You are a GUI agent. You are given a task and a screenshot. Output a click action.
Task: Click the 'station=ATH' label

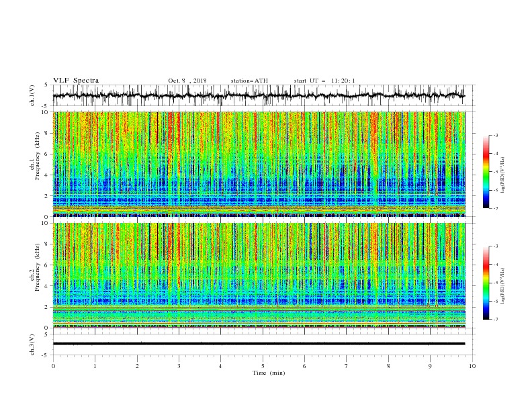click(249, 81)
